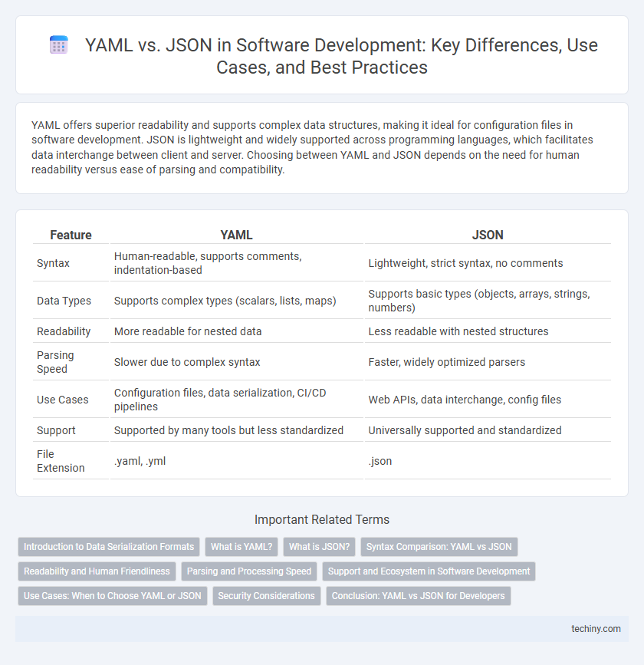Open 'Syntax Comparison: YAML vs JSON' tag
The height and width of the screenshot is (665, 644).
pos(439,547)
